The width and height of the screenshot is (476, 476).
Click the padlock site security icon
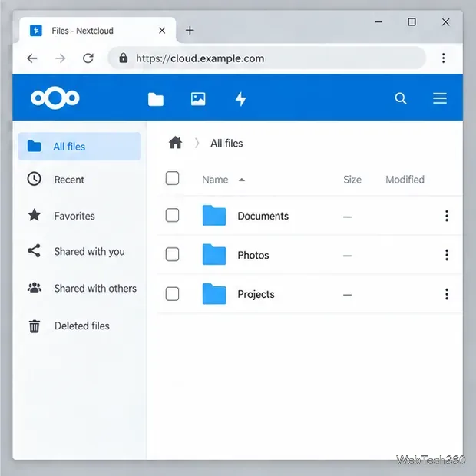(x=124, y=58)
